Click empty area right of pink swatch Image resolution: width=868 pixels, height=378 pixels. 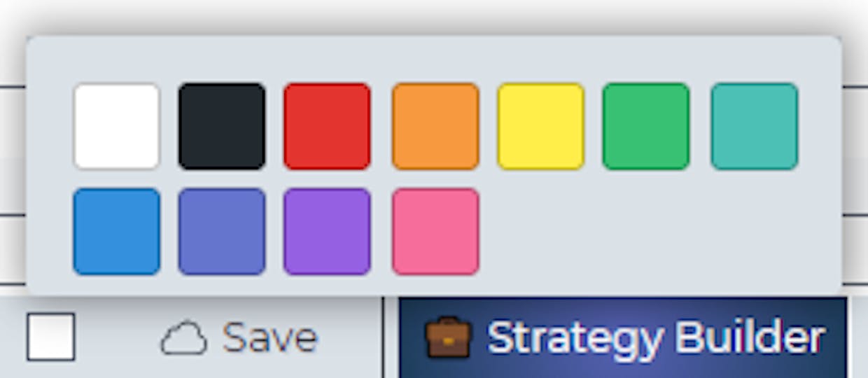(658, 232)
